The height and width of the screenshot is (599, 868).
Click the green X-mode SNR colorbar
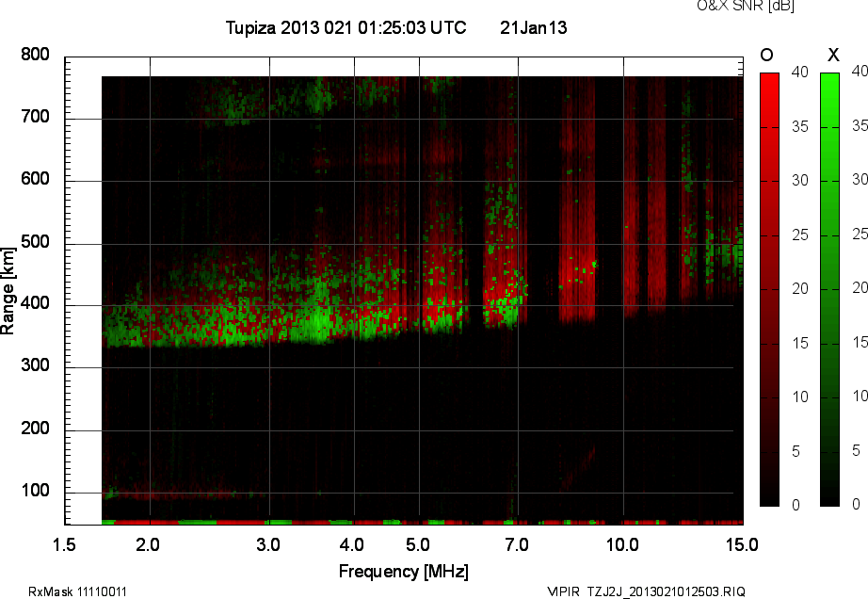(829, 289)
